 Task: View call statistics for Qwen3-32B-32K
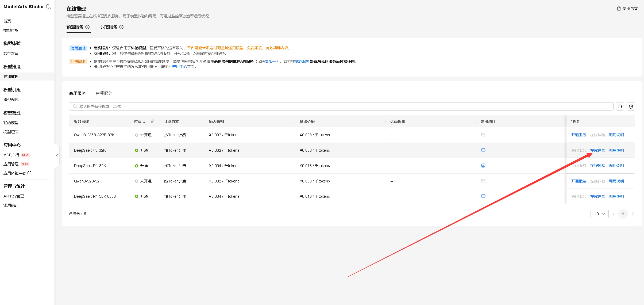click(483, 181)
